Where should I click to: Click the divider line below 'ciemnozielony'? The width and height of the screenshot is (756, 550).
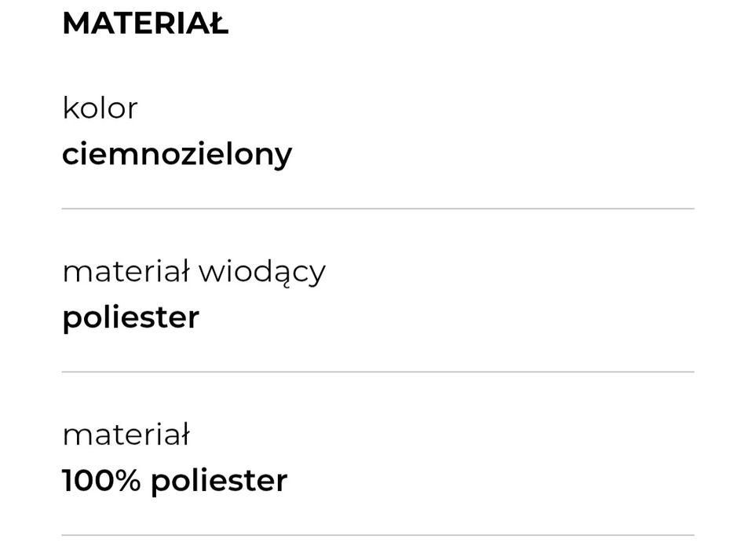(x=378, y=209)
